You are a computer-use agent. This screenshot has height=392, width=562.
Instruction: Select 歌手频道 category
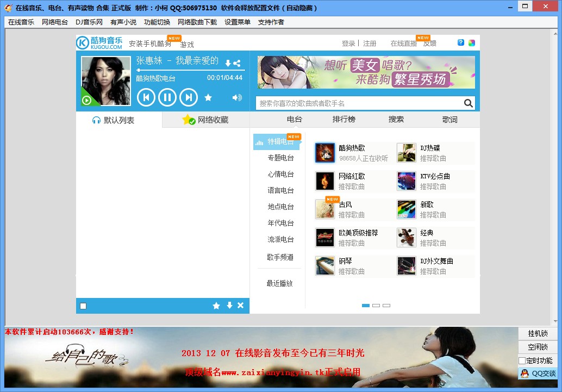point(280,257)
